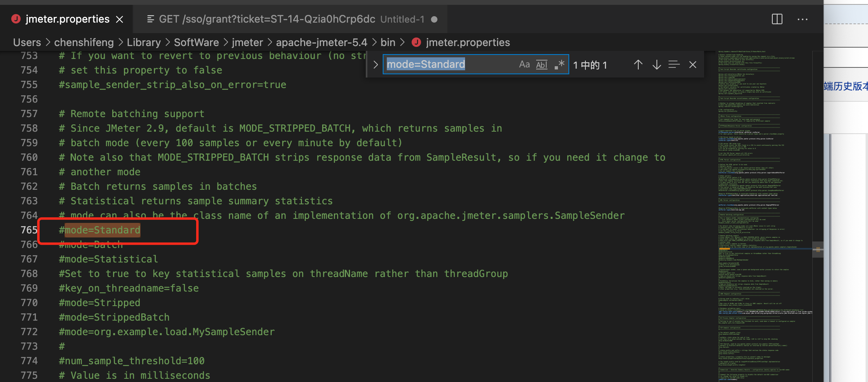Toggle Match Case in find widget

tap(524, 65)
